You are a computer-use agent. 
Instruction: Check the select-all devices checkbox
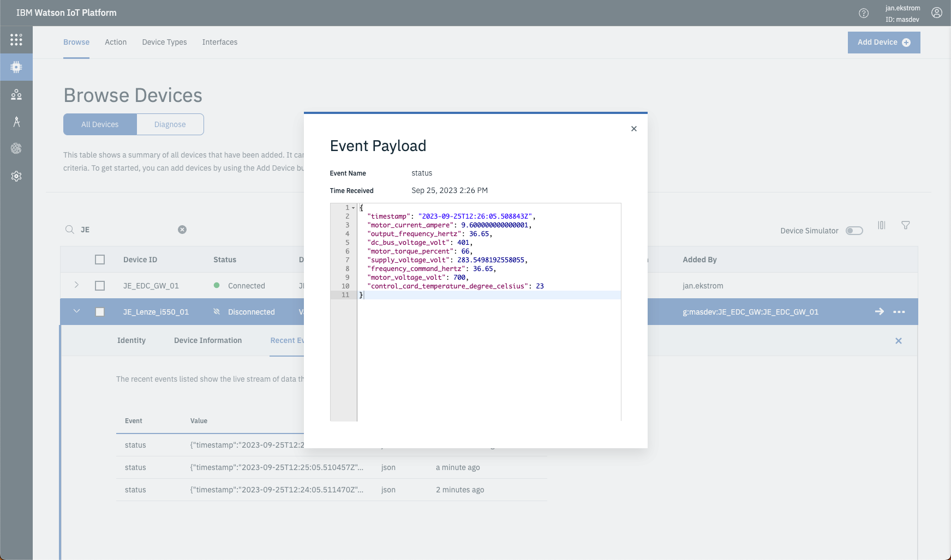[x=100, y=260]
